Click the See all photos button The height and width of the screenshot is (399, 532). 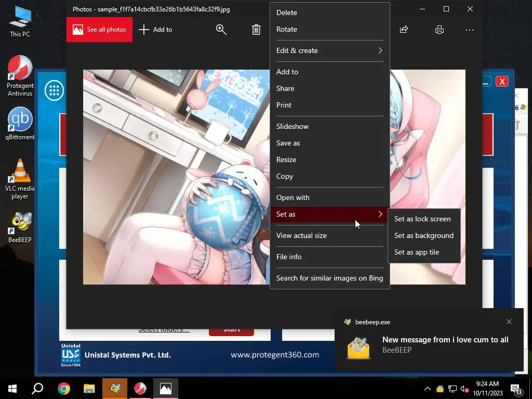click(99, 30)
